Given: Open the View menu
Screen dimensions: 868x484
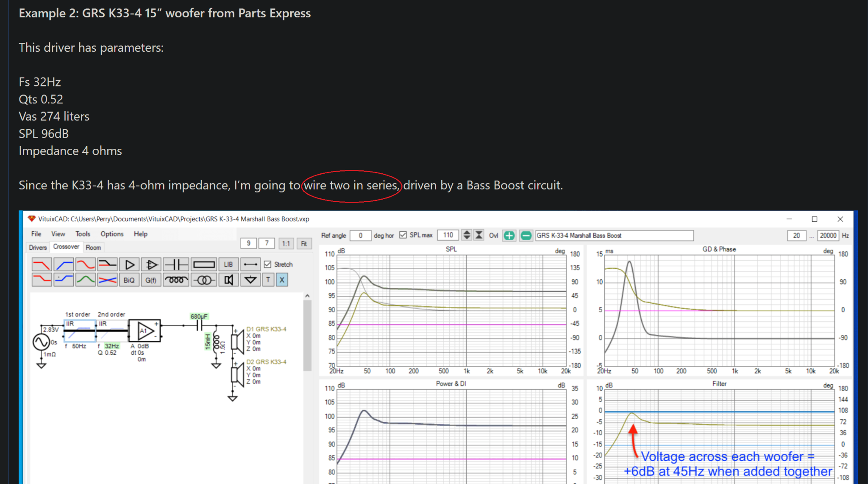Looking at the screenshot, I should [x=58, y=234].
